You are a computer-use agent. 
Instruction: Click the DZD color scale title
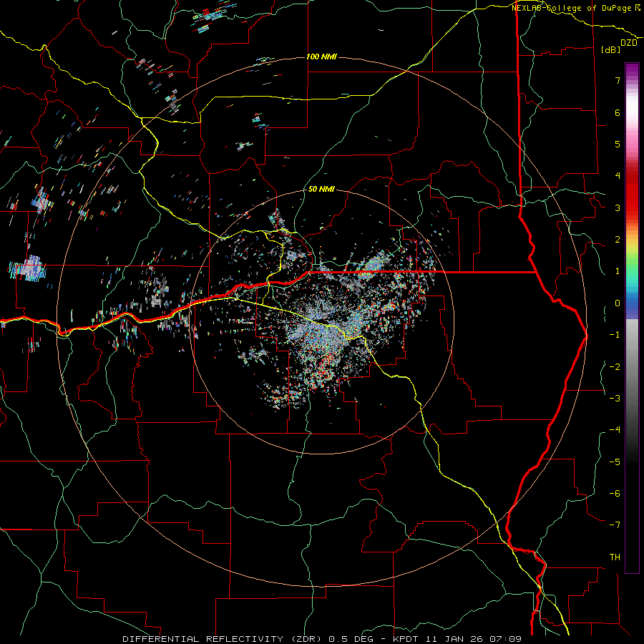pos(628,43)
